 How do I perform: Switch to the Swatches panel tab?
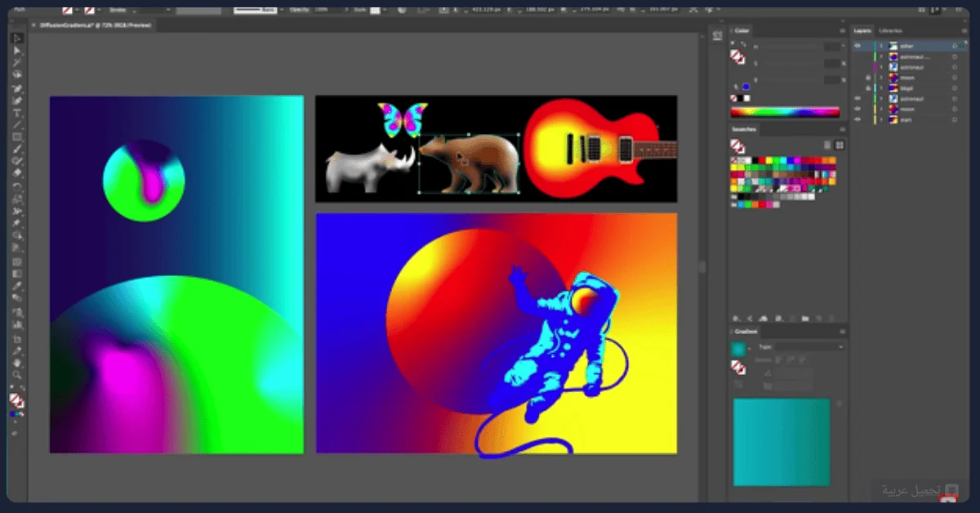point(744,129)
